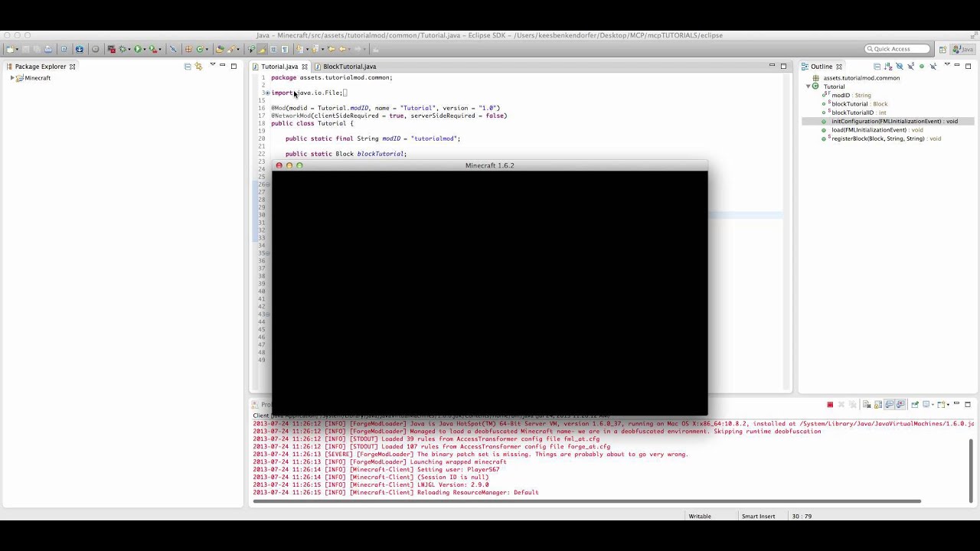
Task: Click Clear Console icon
Action: 867,404
